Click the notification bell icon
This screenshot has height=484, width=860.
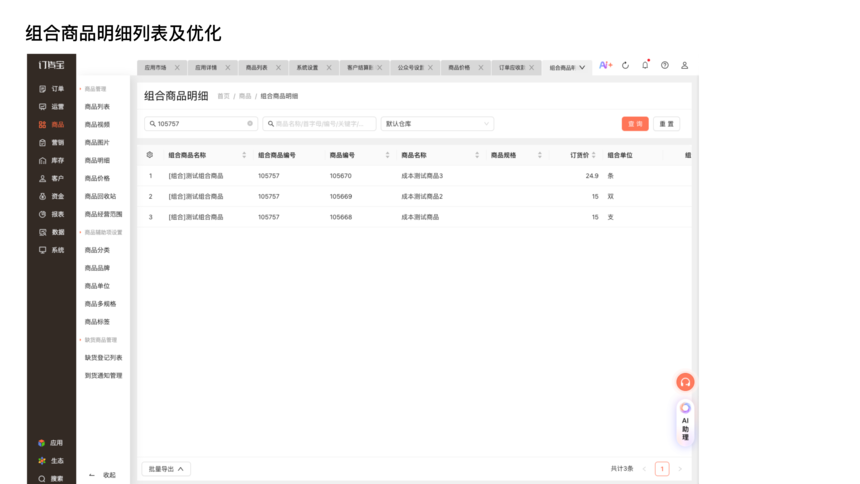[x=645, y=65]
